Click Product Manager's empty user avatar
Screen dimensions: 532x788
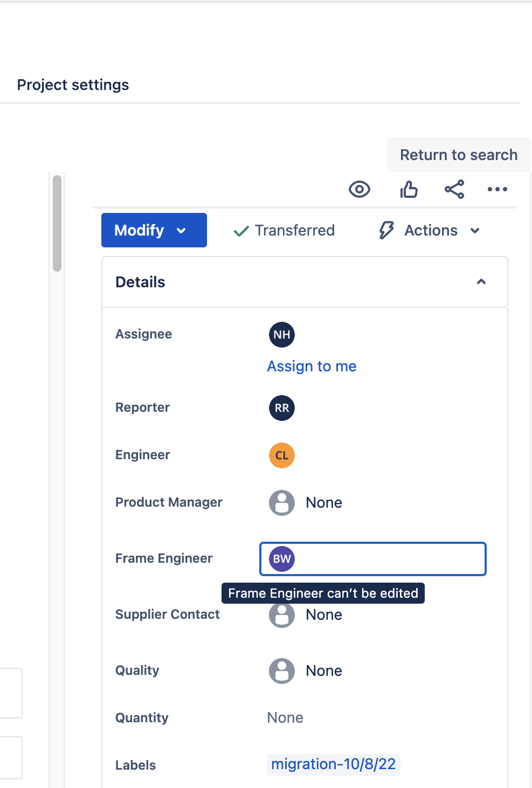click(282, 503)
